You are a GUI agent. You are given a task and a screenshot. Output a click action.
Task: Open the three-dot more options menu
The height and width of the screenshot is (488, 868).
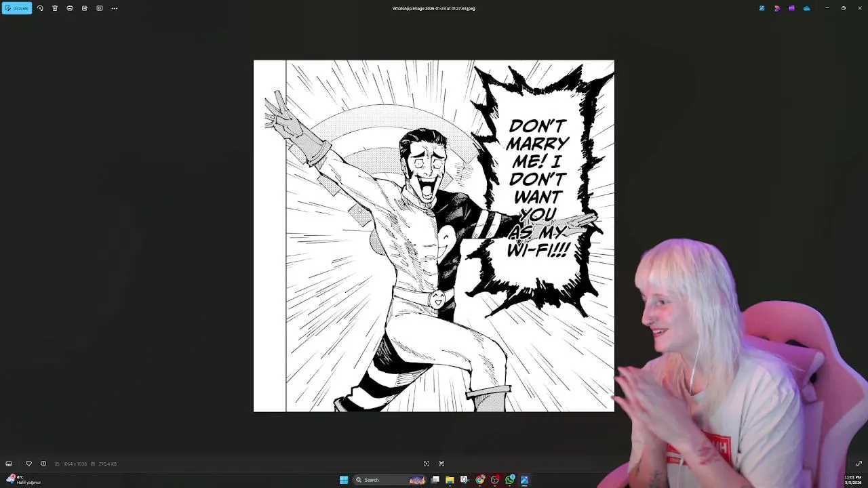(x=115, y=8)
